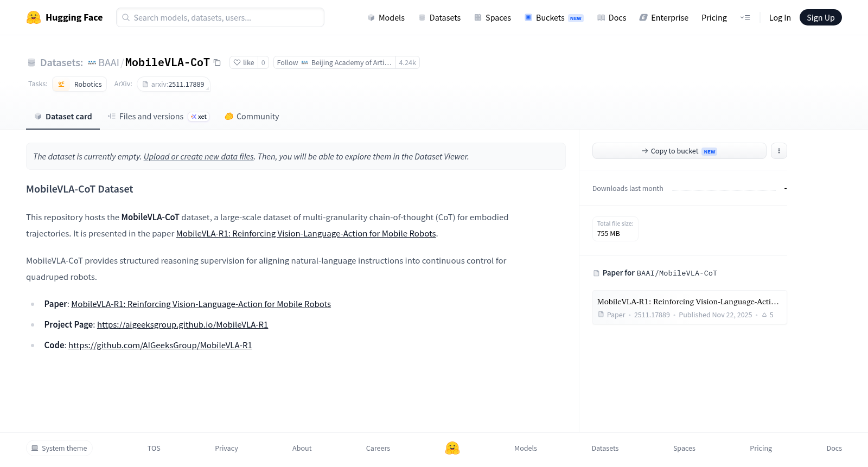Image resolution: width=868 pixels, height=467 pixels.
Task: Switch to the Dataset card tab
Action: 63,116
